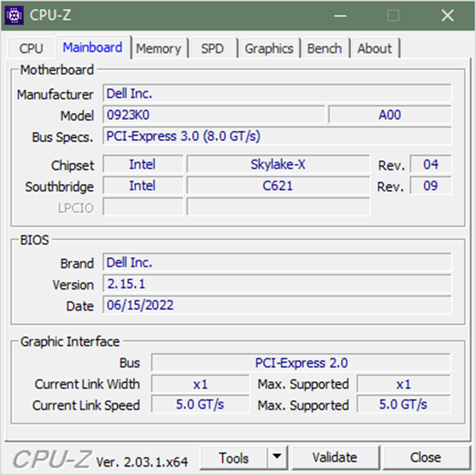Click the Validate button
Screen dimensions: 476x475
tap(335, 458)
